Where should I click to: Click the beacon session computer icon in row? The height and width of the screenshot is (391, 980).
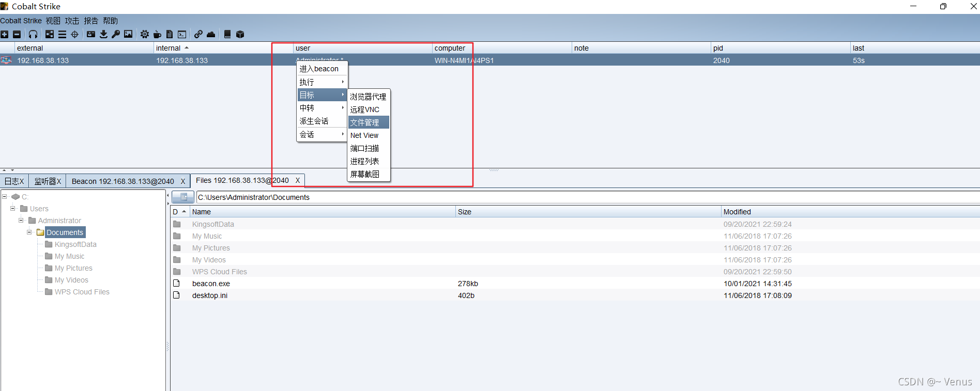pyautogui.click(x=6, y=60)
